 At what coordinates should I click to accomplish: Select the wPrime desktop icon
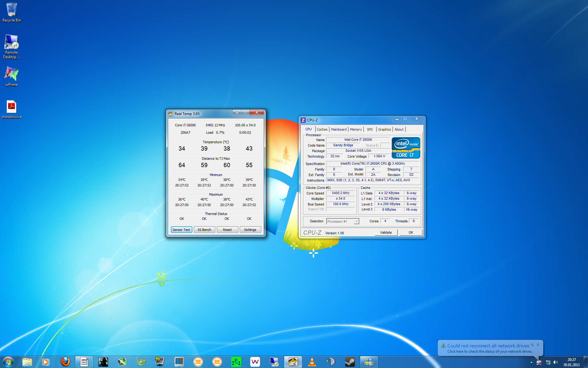(12, 76)
